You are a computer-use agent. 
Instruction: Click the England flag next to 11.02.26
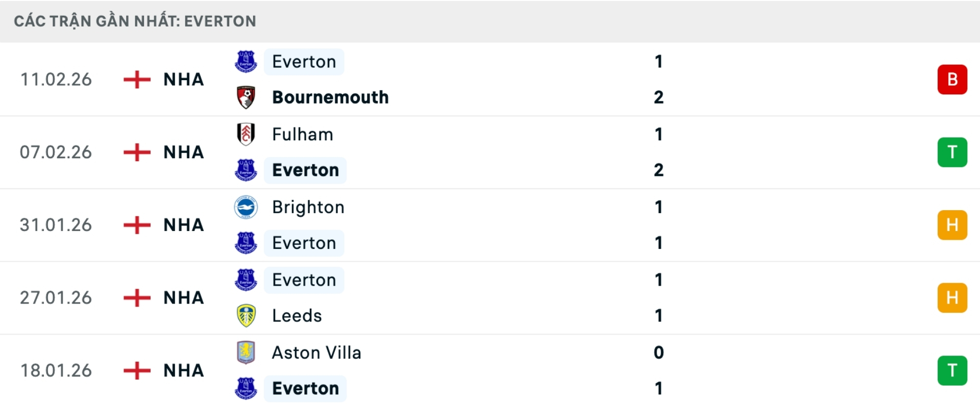tap(137, 80)
